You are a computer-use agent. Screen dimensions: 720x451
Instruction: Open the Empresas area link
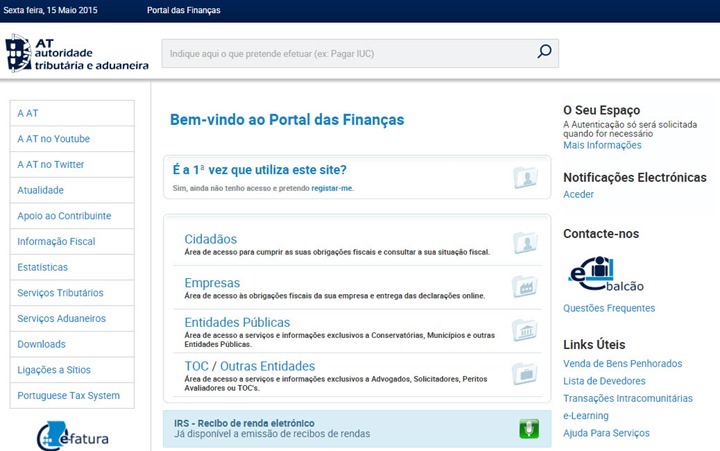click(212, 283)
